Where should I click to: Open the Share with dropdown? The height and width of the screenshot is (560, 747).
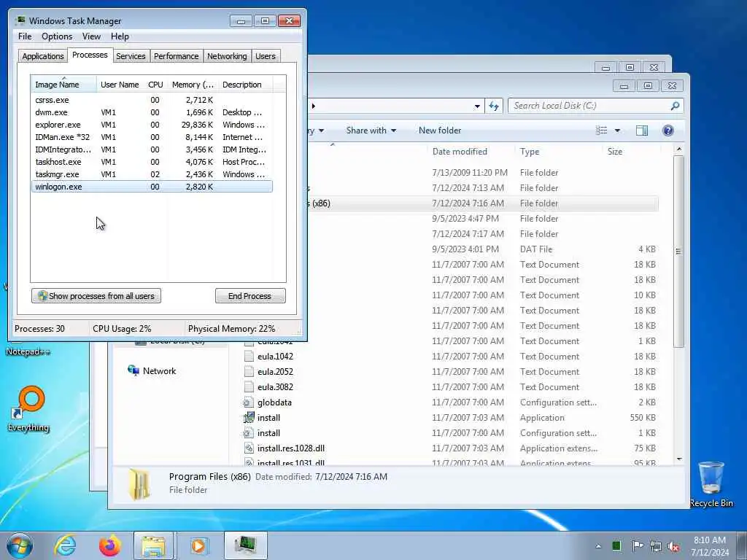371,131
